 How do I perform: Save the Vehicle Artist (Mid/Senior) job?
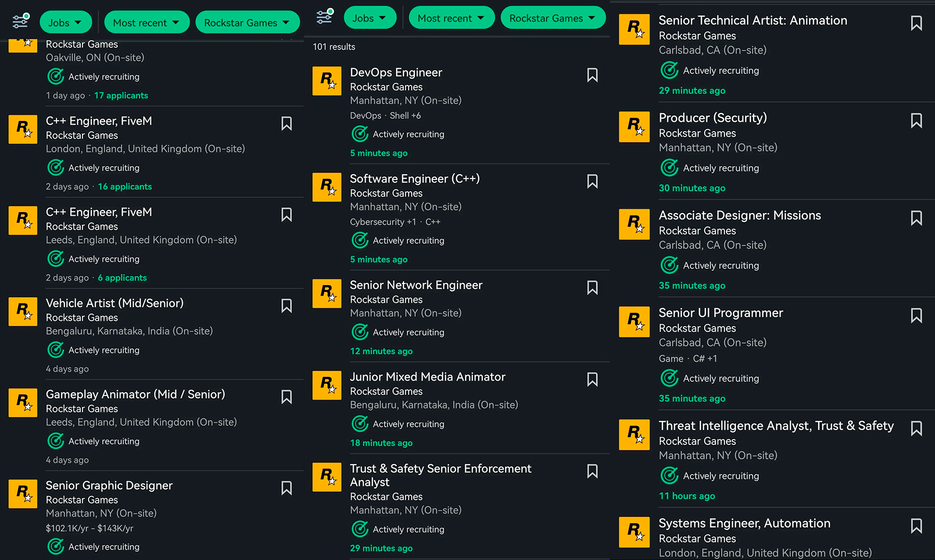click(286, 306)
